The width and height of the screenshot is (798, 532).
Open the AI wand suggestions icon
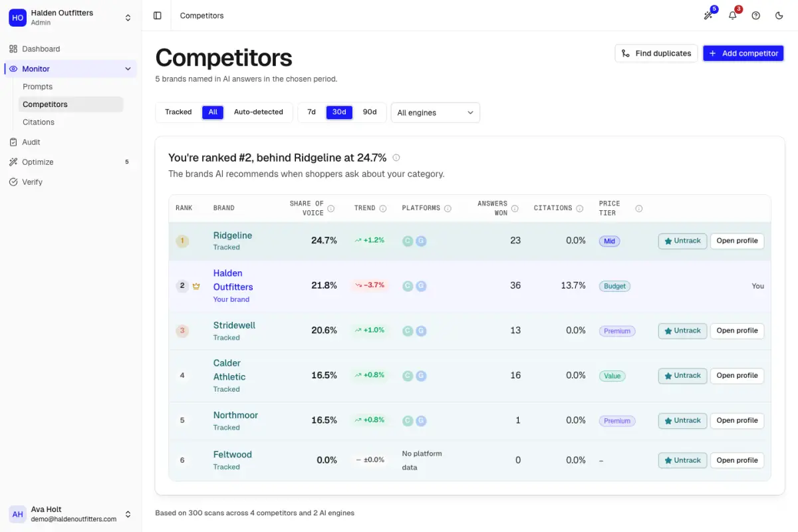click(x=708, y=15)
